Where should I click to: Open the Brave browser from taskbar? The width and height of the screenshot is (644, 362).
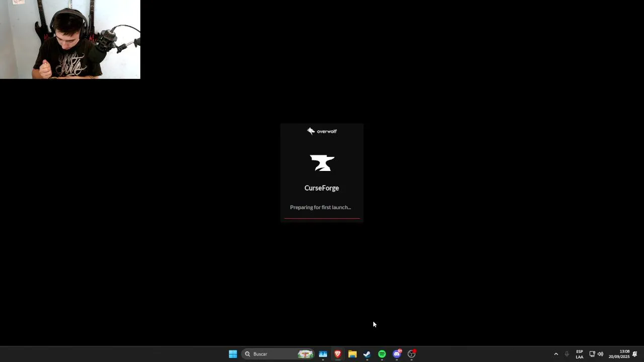(338, 354)
